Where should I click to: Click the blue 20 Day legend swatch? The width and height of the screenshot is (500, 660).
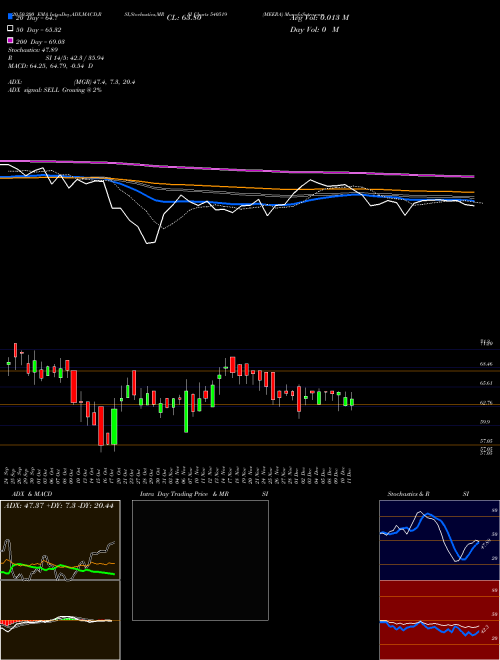coord(10,17)
